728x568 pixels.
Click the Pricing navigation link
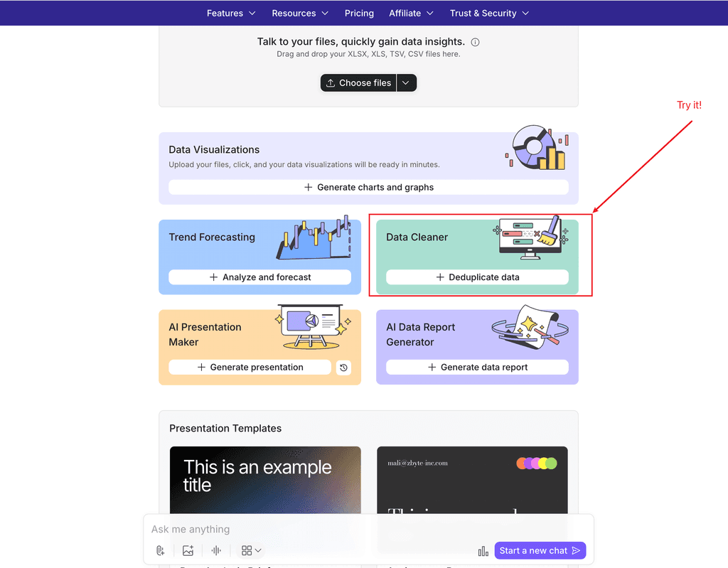click(x=359, y=13)
